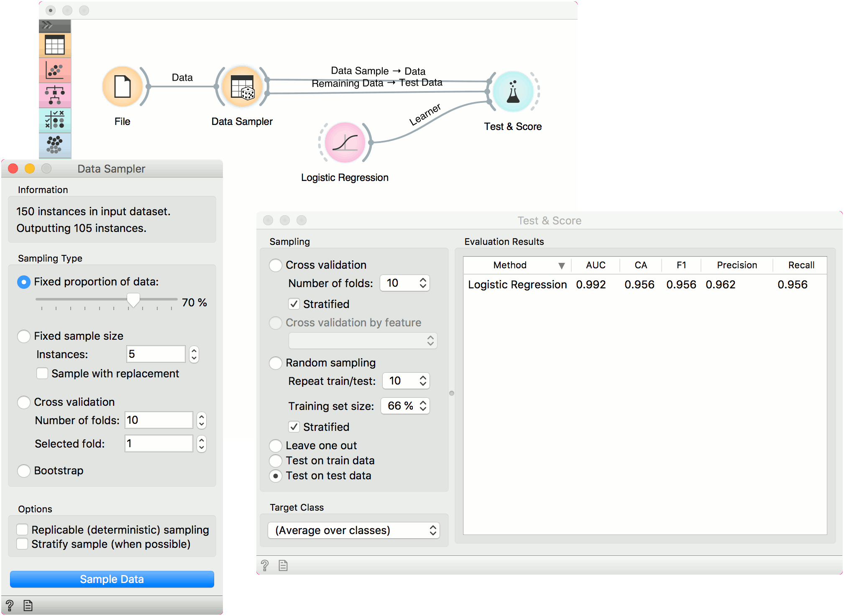Image resolution: width=844 pixels, height=616 pixels.
Task: Click the fixed proportion slider handle
Action: point(133,300)
